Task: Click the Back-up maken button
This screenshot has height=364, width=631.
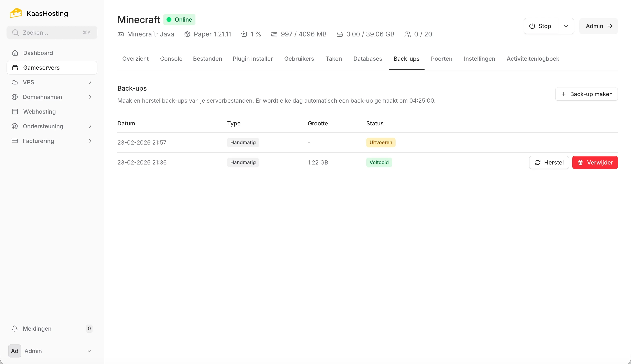Action: click(x=586, y=94)
